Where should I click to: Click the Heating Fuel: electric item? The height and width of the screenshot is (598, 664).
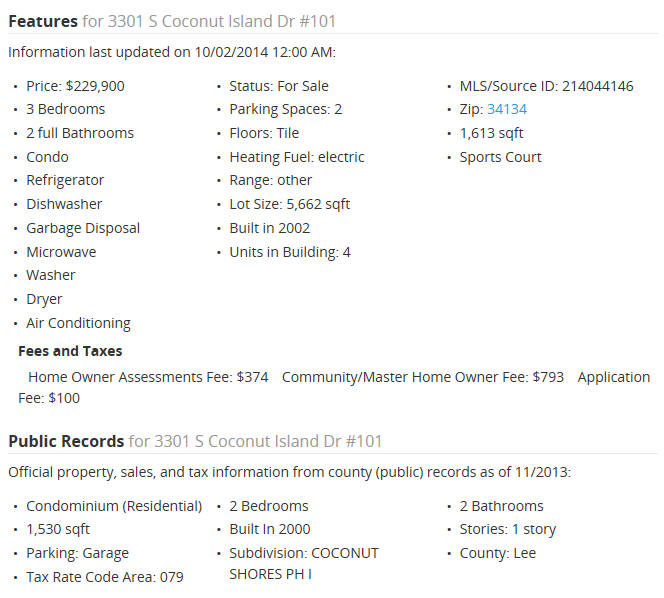(297, 157)
